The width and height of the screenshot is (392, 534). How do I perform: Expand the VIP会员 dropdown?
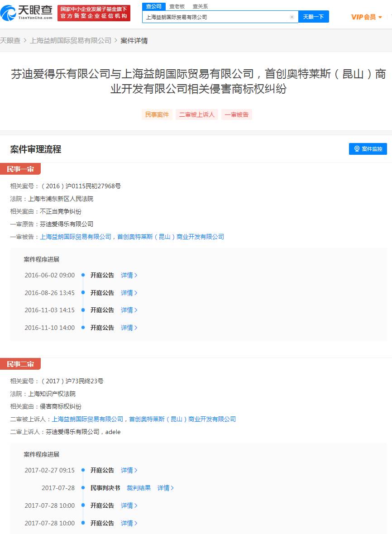tap(367, 17)
